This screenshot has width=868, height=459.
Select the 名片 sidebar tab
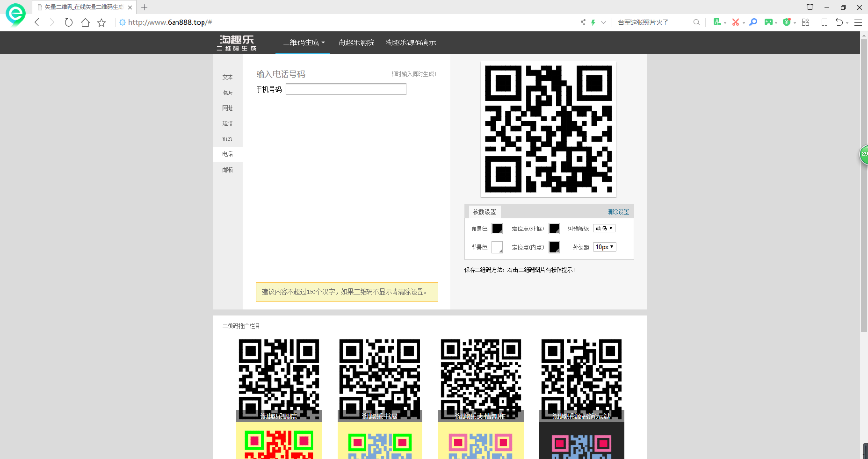click(228, 93)
